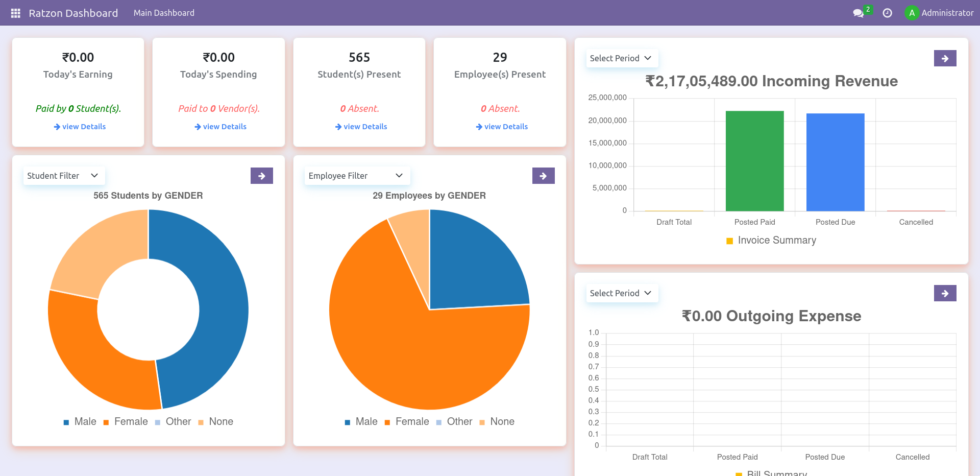Click the arrow button on Outgoing Expense card

click(x=945, y=293)
